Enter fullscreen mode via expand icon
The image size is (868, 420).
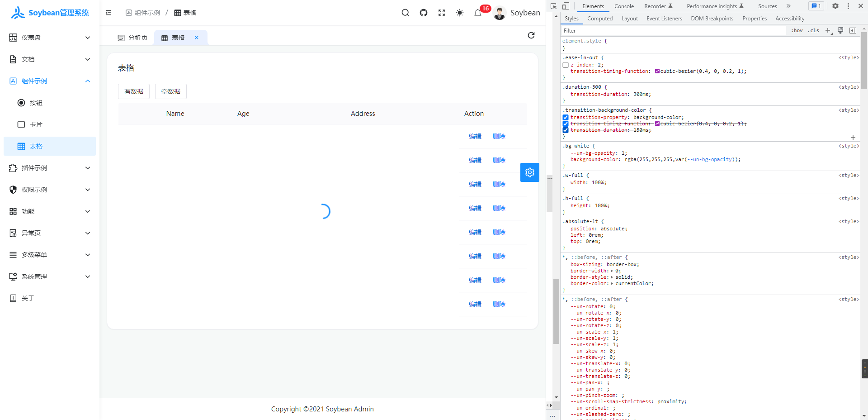(441, 13)
